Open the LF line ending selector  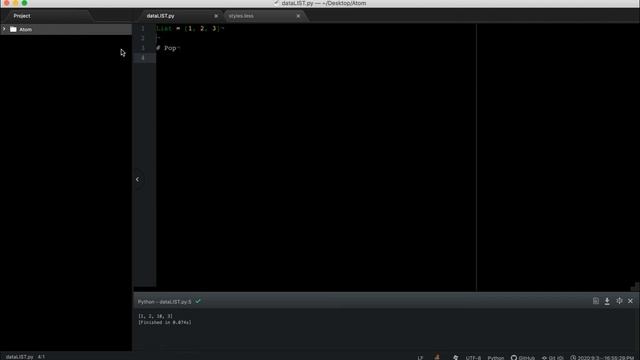click(420, 358)
